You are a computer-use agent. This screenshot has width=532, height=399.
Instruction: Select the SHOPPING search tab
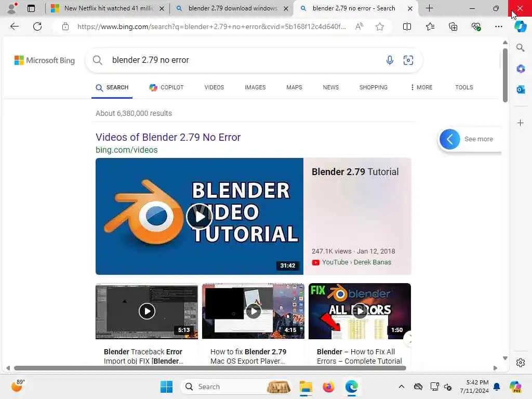[x=373, y=87]
